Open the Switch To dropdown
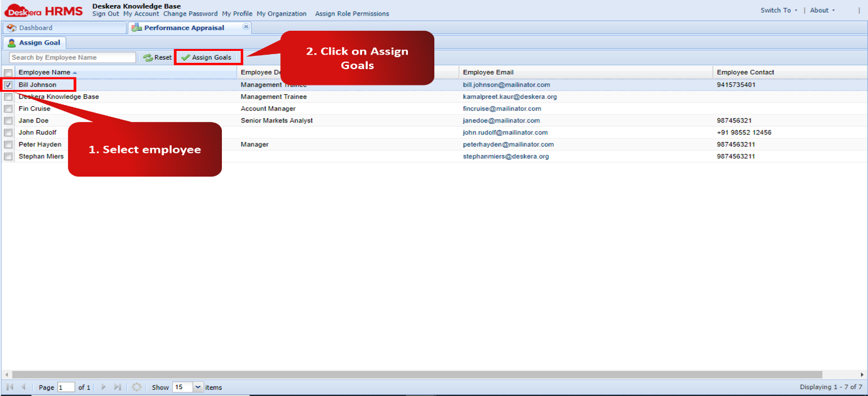Viewport: 868px width, 396px height. point(778,10)
